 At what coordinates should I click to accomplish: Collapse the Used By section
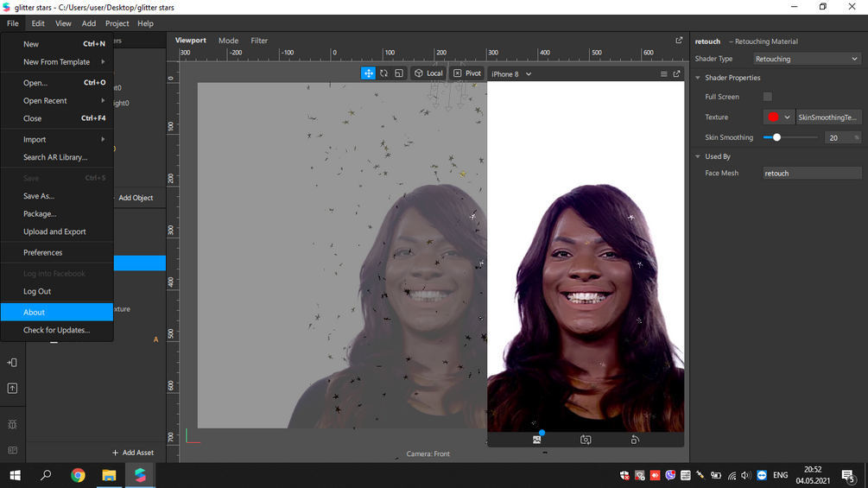coord(698,156)
